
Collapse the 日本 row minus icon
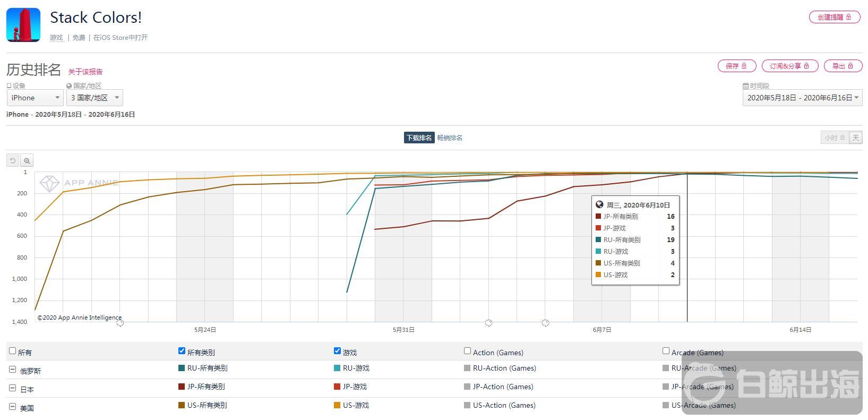[x=12, y=388]
